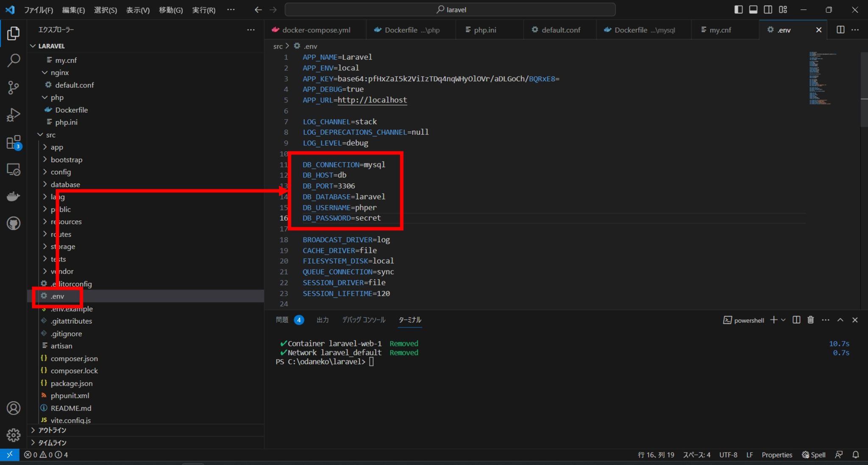Open the Remote Explorer view
The image size is (868, 465).
click(14, 169)
